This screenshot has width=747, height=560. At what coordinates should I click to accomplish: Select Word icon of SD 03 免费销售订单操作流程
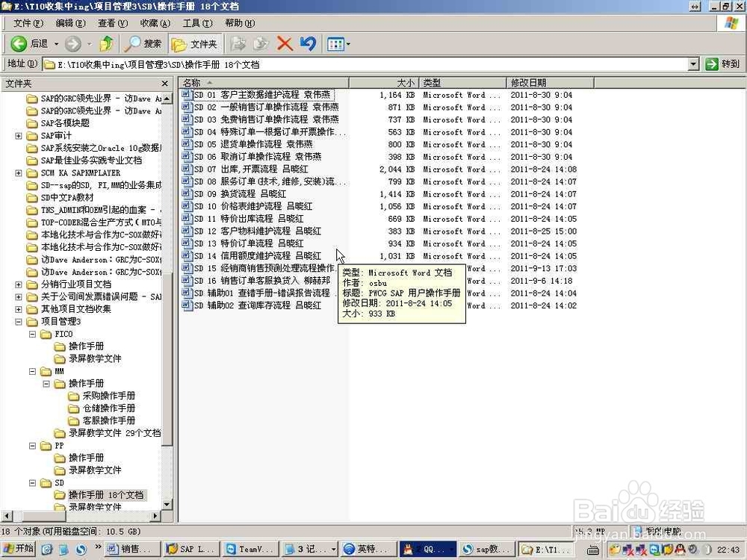click(186, 119)
